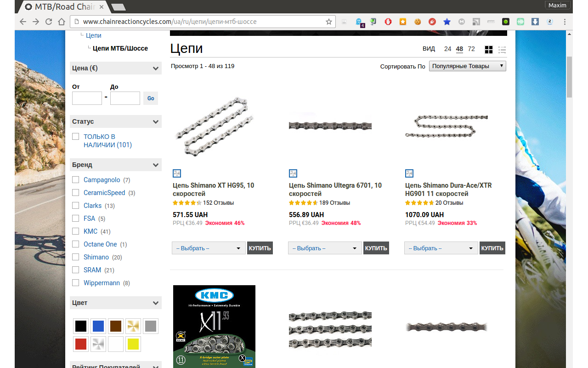Open the cookie extension icon
588x368 pixels.
click(x=418, y=22)
